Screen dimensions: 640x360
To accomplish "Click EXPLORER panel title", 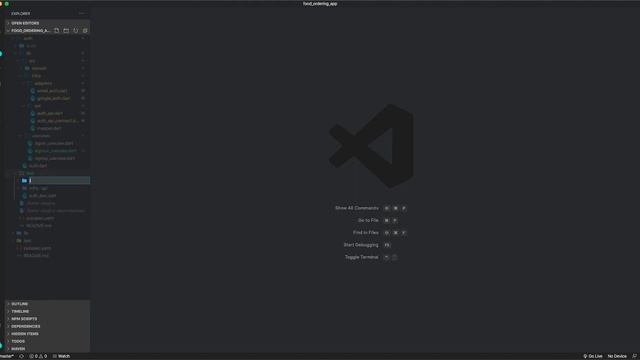I will click(20, 13).
